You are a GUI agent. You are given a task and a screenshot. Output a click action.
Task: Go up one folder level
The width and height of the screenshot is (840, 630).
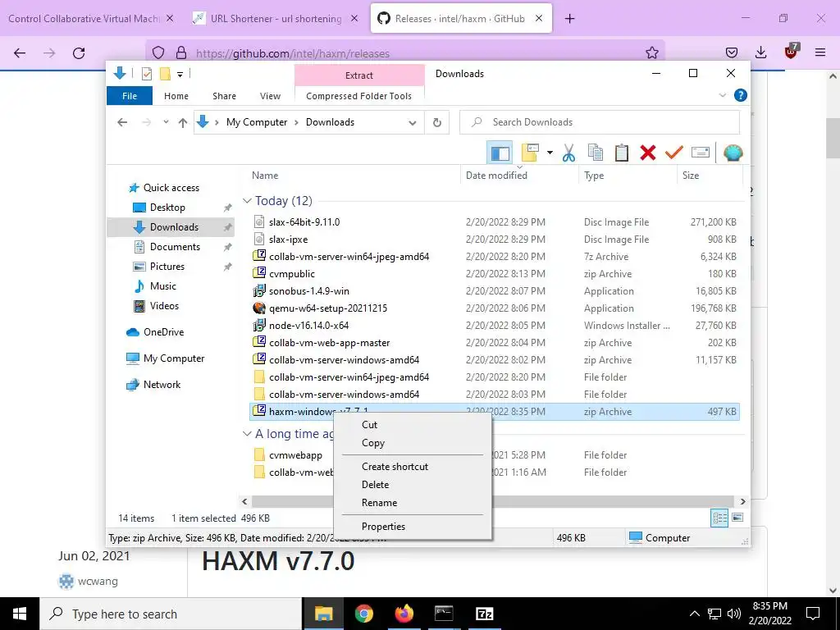point(183,123)
